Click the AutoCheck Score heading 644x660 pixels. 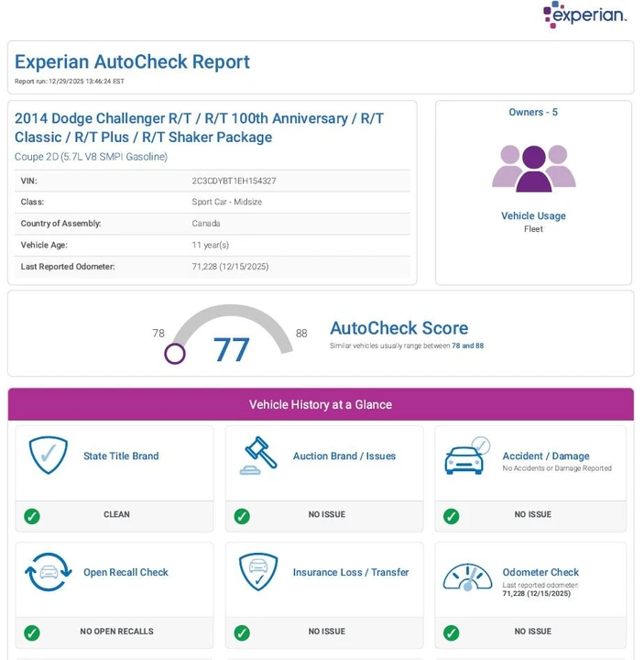(399, 328)
